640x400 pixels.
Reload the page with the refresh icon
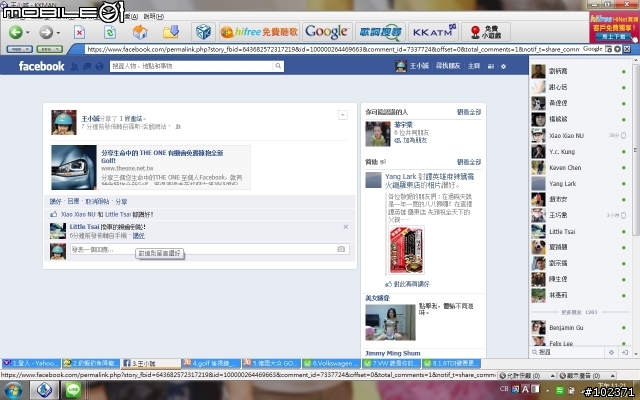[109, 32]
